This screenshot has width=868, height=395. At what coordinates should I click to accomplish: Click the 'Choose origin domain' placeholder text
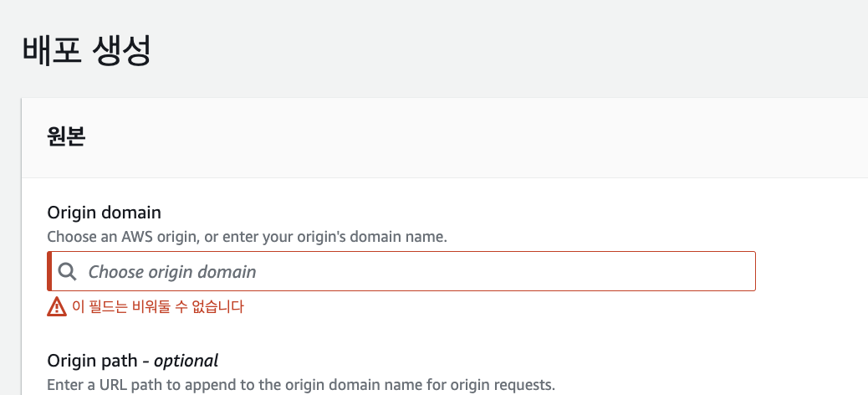[x=172, y=272]
